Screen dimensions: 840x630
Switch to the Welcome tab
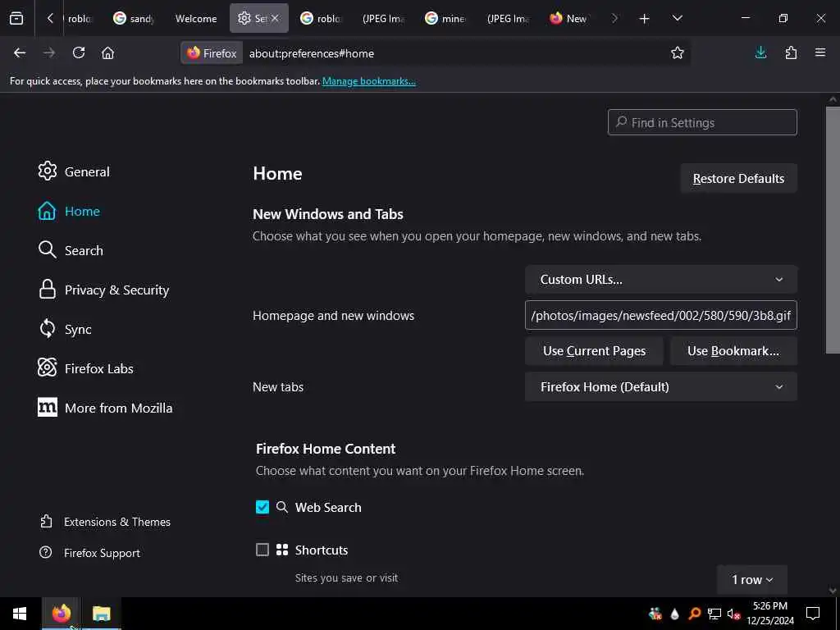click(x=196, y=18)
